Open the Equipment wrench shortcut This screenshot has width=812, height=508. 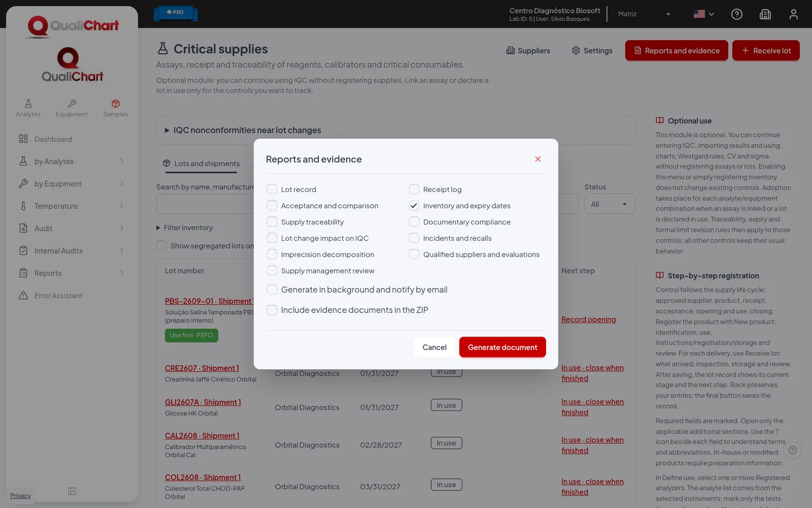(x=72, y=108)
